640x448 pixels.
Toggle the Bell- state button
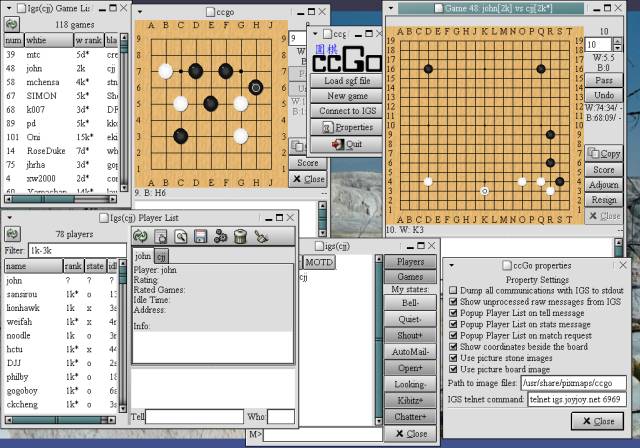tap(410, 303)
